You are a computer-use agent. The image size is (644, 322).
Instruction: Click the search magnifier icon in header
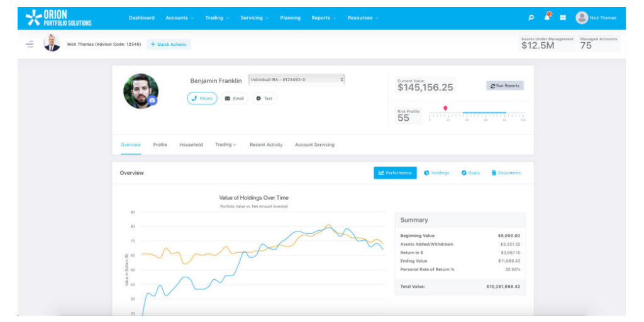[x=531, y=18]
